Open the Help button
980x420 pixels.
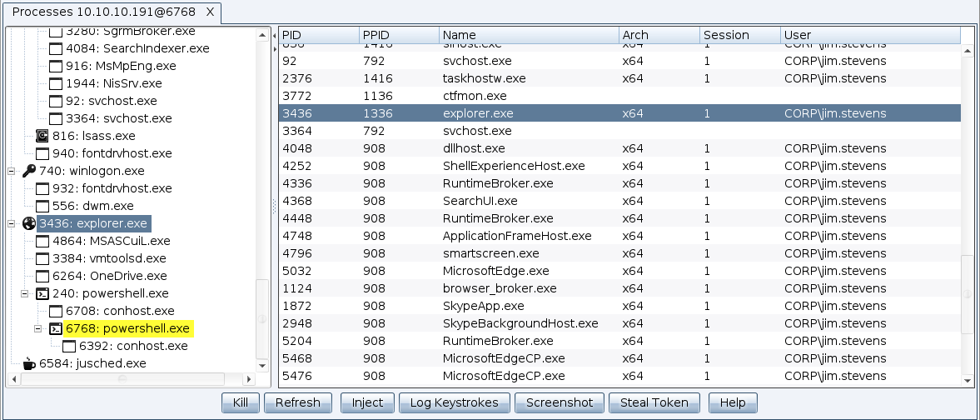(x=733, y=402)
